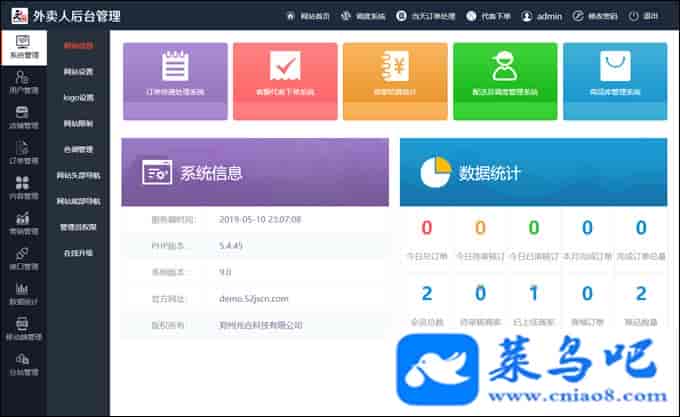Open 用户管理 user management section
Screen dimensions: 680x417
coord(23,80)
